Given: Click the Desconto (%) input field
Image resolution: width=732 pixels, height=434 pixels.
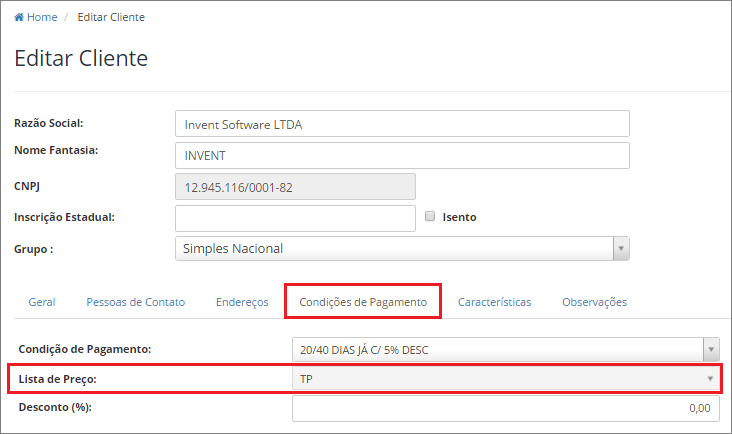Looking at the screenshot, I should coord(506,408).
